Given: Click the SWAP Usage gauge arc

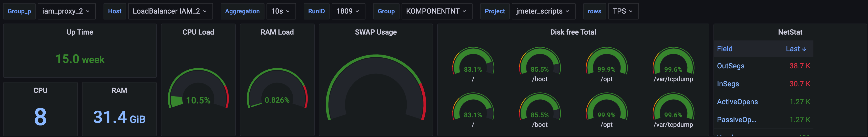Looking at the screenshot, I should pyautogui.click(x=376, y=88).
